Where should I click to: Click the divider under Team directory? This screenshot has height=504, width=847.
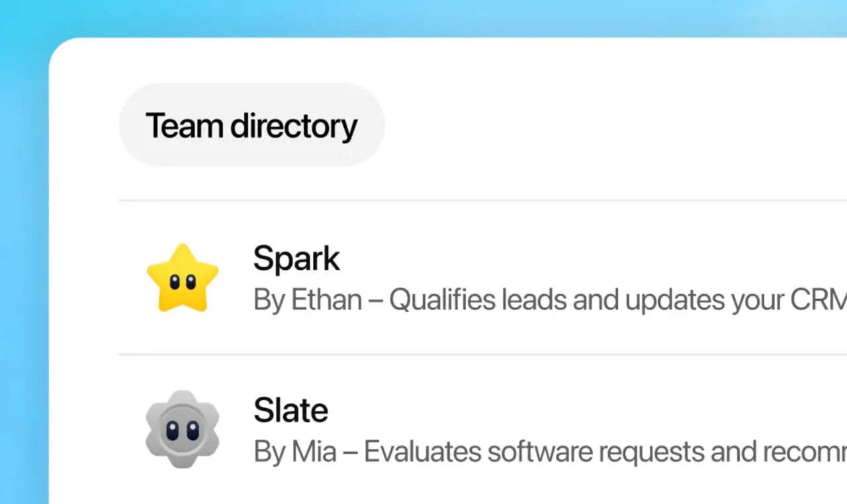[463, 198]
